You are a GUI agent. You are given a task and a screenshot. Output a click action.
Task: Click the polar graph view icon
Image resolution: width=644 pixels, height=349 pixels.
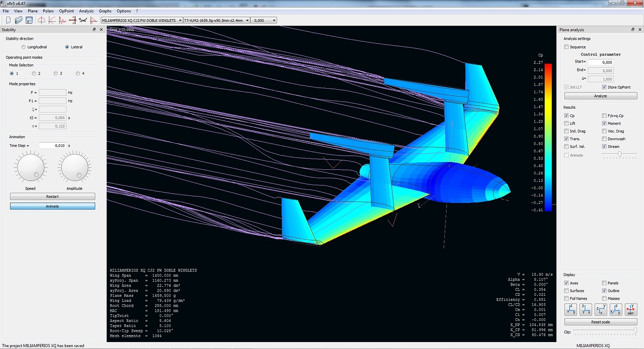pyautogui.click(x=52, y=20)
